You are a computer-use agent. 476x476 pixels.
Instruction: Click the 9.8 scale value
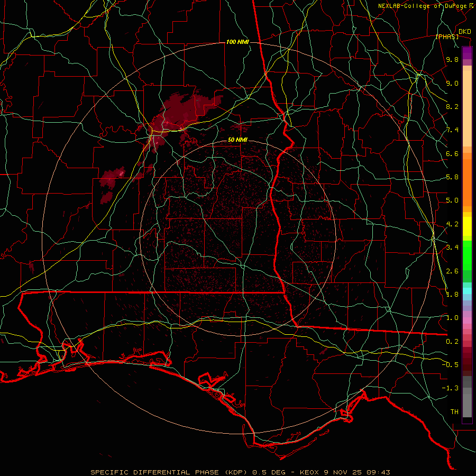pyautogui.click(x=452, y=59)
